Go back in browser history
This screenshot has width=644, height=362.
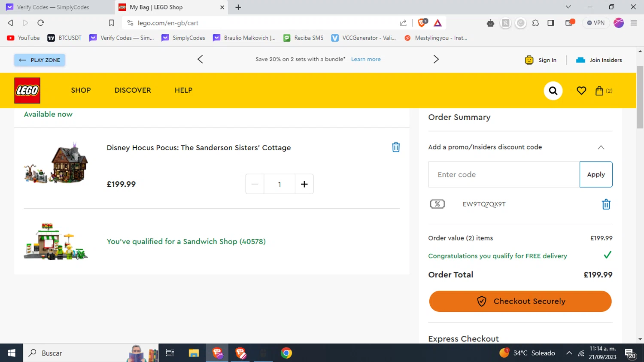[x=11, y=23]
